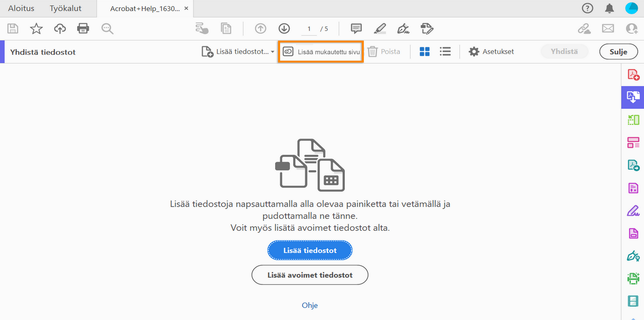This screenshot has width=644, height=320.
Task: Click the Ohje help link
Action: pyautogui.click(x=309, y=305)
